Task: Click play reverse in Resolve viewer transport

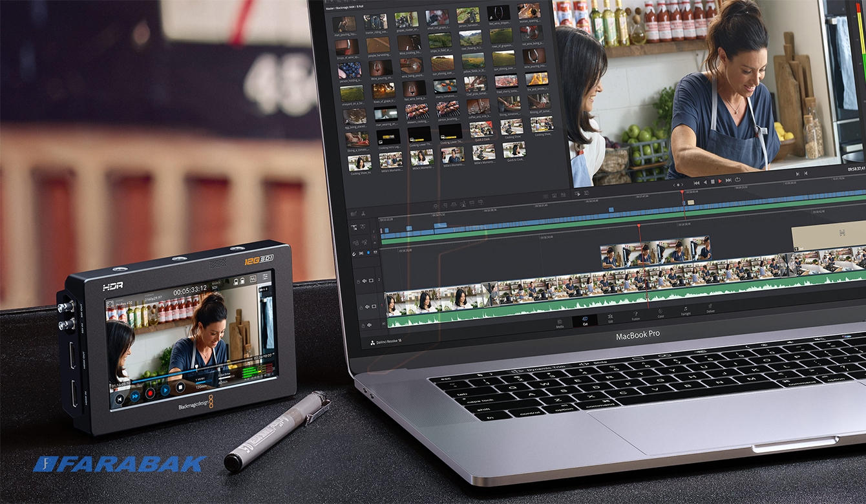Action: pos(705,182)
